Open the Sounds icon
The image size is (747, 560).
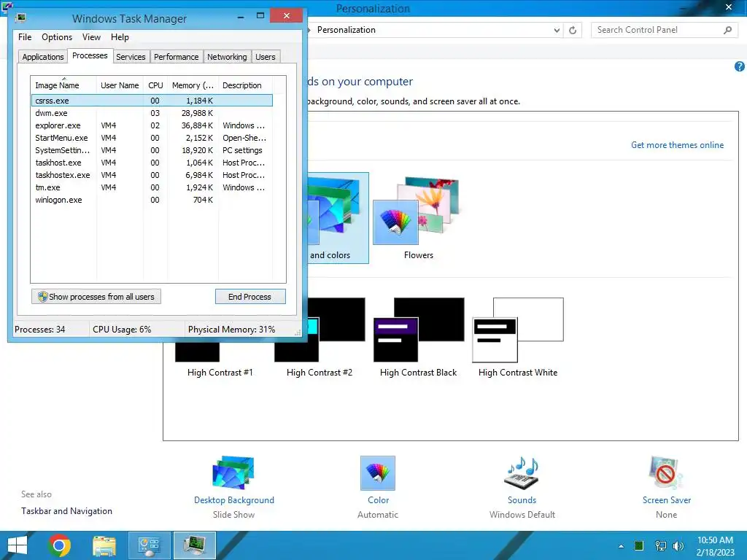point(522,473)
